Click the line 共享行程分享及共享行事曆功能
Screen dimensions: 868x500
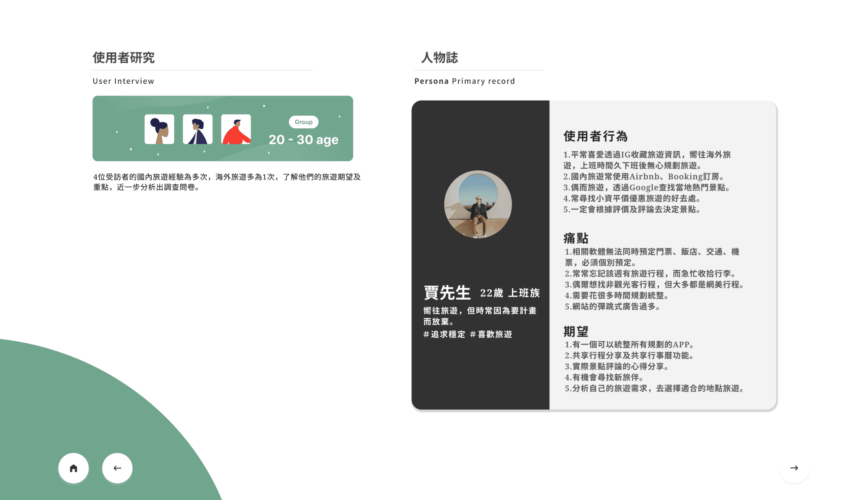[x=630, y=356]
